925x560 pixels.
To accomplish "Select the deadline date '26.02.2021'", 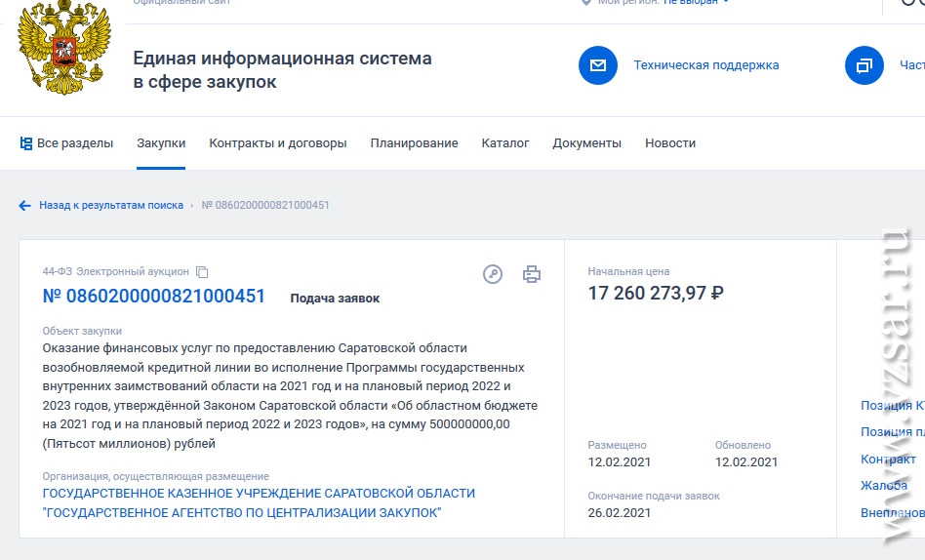I will tap(620, 513).
